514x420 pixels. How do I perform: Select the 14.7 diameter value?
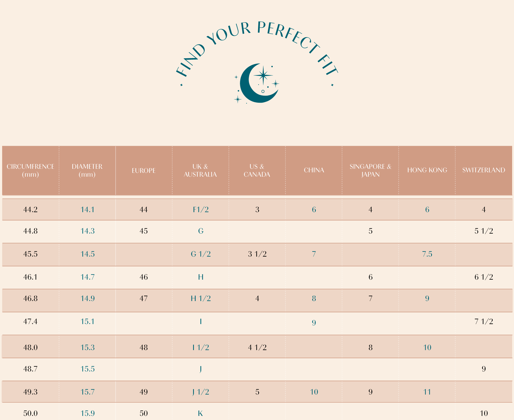point(87,277)
